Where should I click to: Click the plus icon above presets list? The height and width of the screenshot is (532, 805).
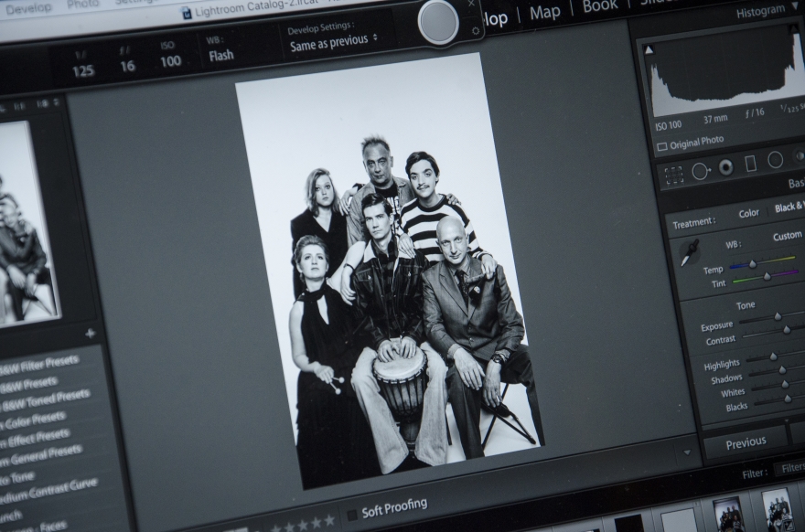90,335
